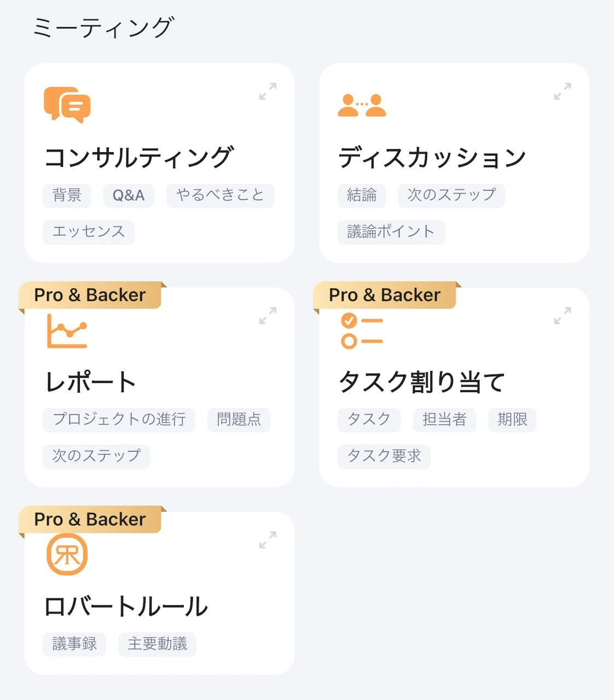Click the レポート line chart icon

click(x=67, y=331)
